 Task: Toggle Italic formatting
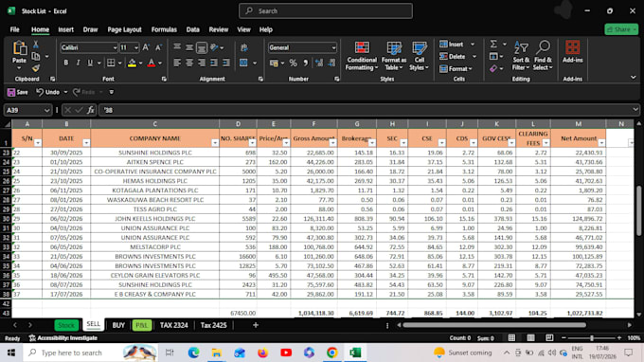[x=78, y=63]
